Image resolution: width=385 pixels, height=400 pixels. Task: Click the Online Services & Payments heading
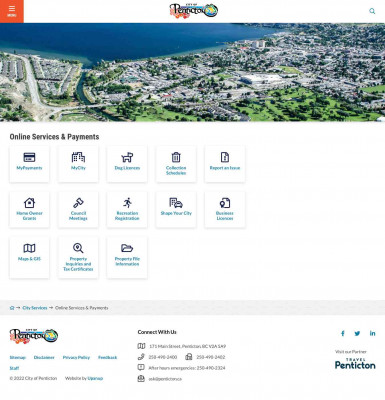click(54, 137)
